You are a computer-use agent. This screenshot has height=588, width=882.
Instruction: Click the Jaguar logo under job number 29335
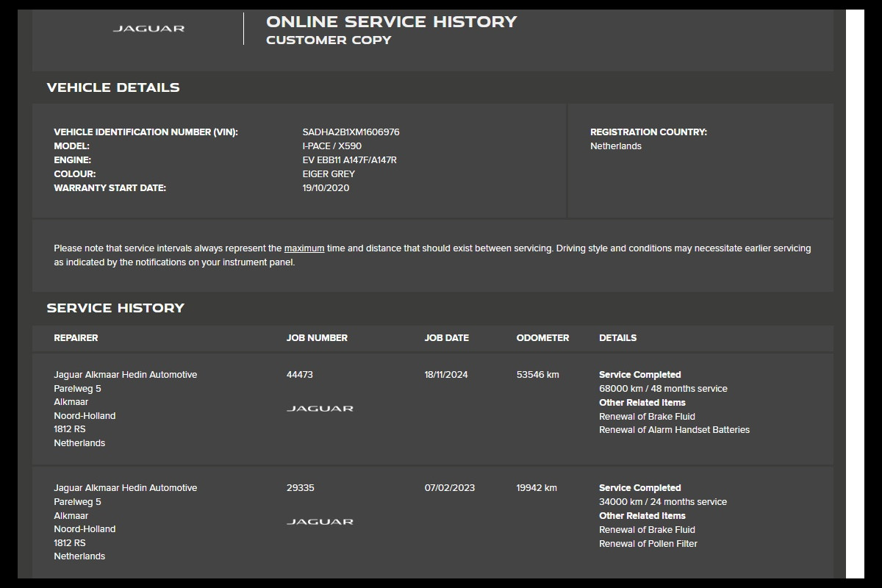(x=320, y=522)
